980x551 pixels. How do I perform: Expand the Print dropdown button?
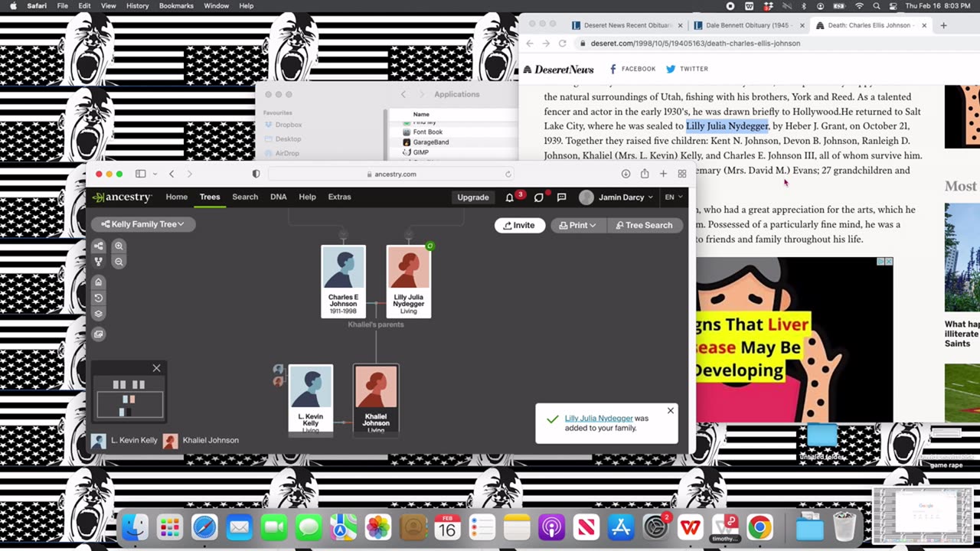click(x=578, y=225)
